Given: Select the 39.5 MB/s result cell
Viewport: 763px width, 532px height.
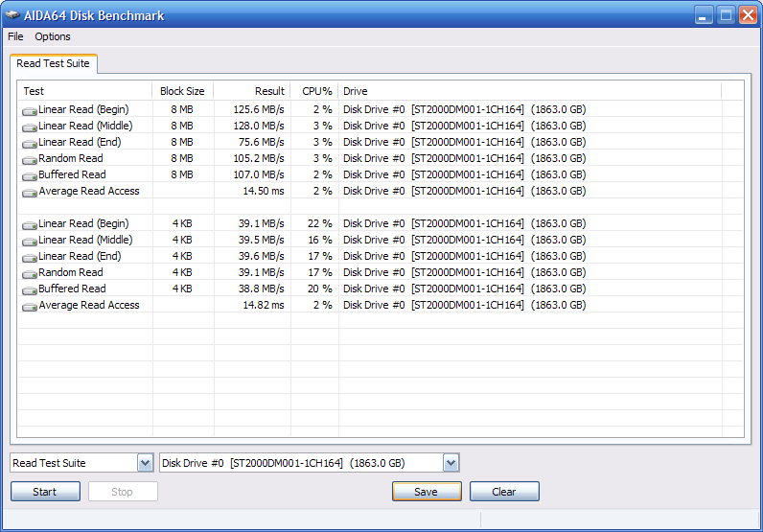Looking at the screenshot, I should pyautogui.click(x=262, y=240).
